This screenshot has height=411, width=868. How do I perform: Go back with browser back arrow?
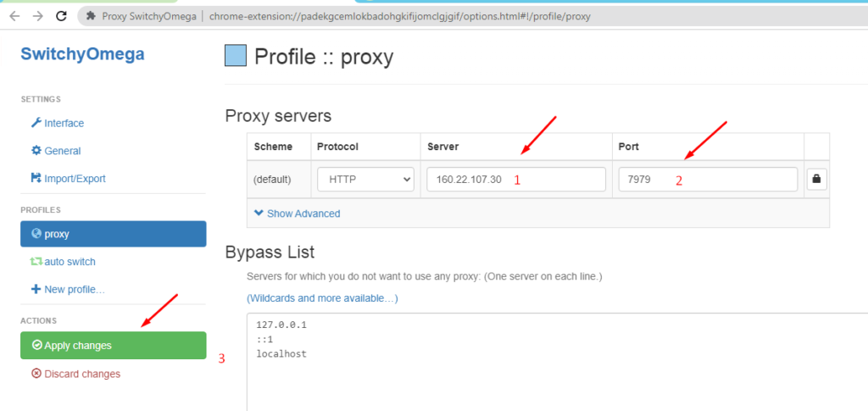pos(14,17)
